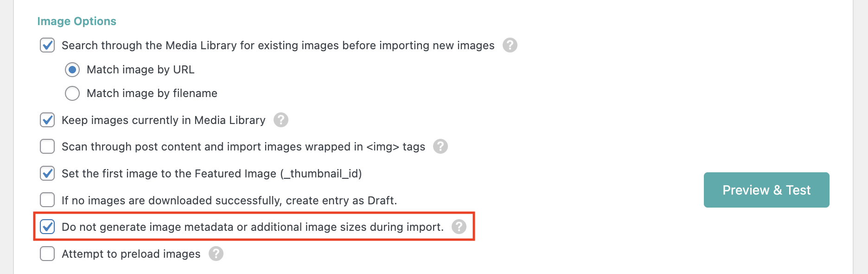Disable Keep images currently in Media Library

click(x=47, y=120)
